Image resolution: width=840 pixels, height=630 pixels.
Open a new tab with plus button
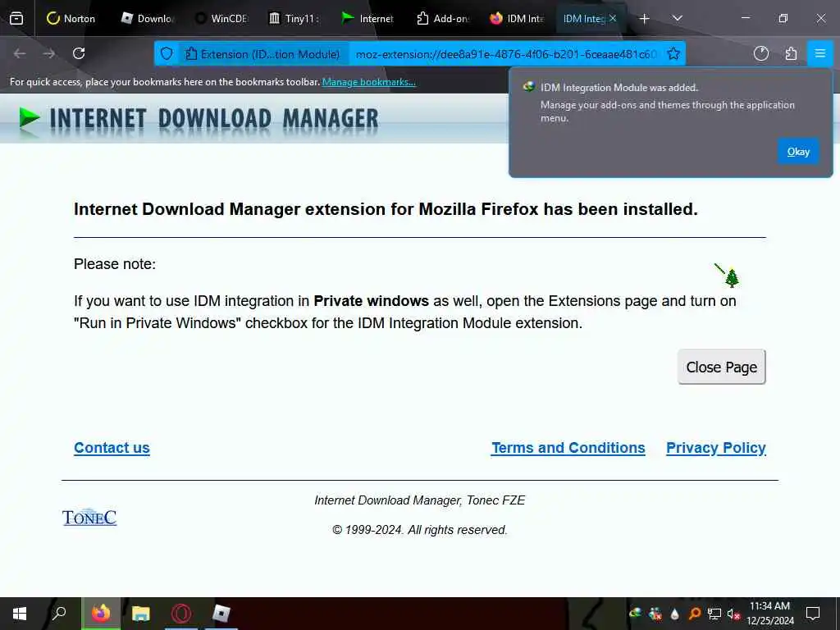pos(645,19)
